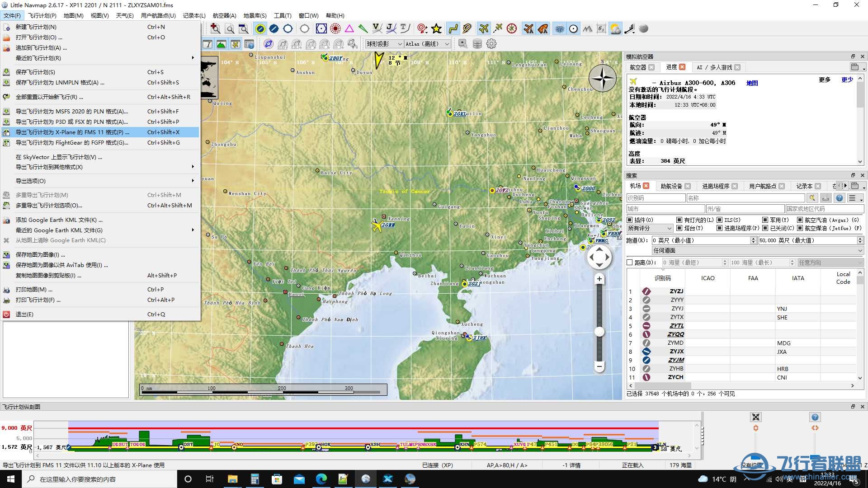Toggle the 塔台(T) checkbox
The width and height of the screenshot is (868, 488).
(x=679, y=228)
